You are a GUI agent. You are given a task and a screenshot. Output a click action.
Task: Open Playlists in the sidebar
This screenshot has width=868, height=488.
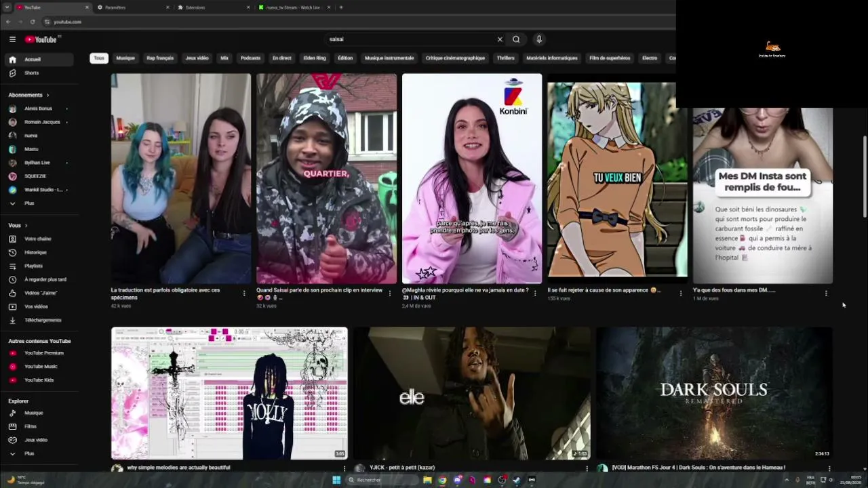coord(40,266)
